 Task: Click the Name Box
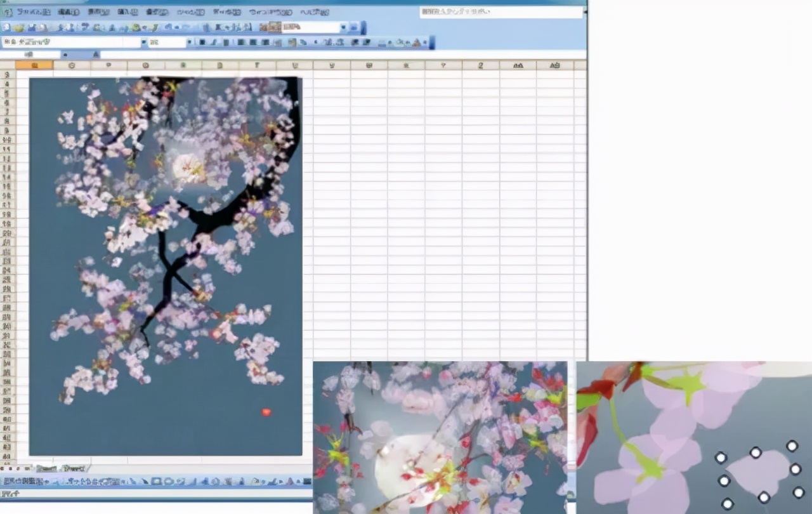point(30,55)
